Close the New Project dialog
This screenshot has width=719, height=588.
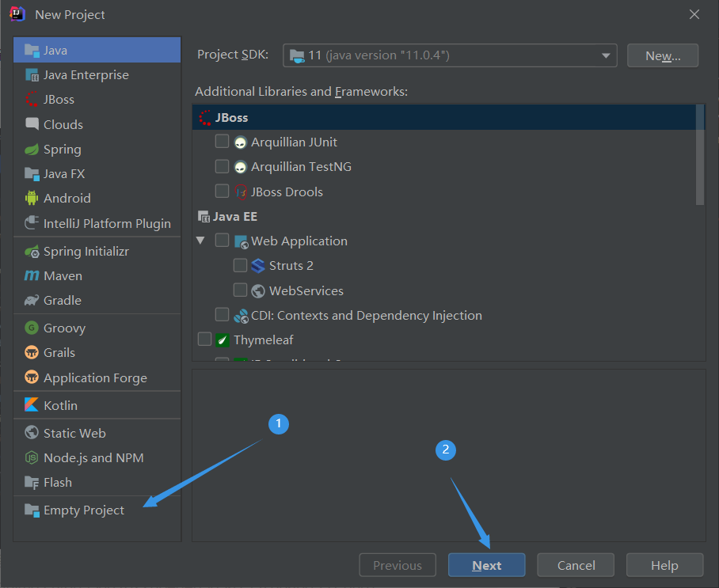[x=694, y=15]
